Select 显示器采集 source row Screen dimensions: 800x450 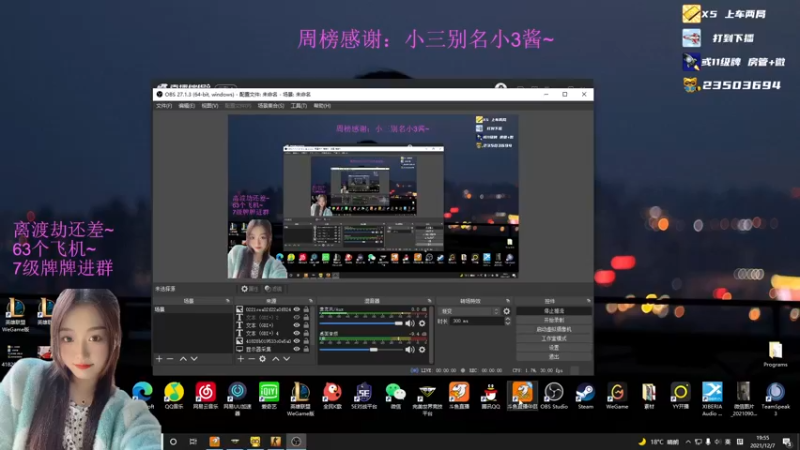[273, 349]
